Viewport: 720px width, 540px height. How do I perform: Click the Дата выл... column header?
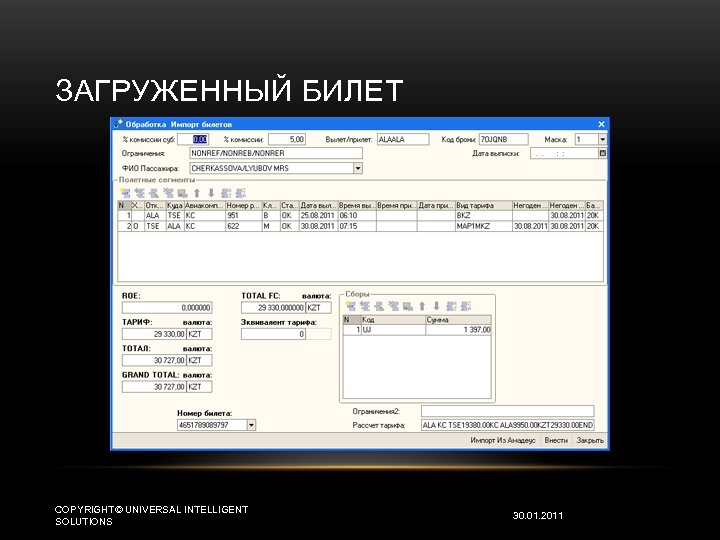[x=318, y=205]
